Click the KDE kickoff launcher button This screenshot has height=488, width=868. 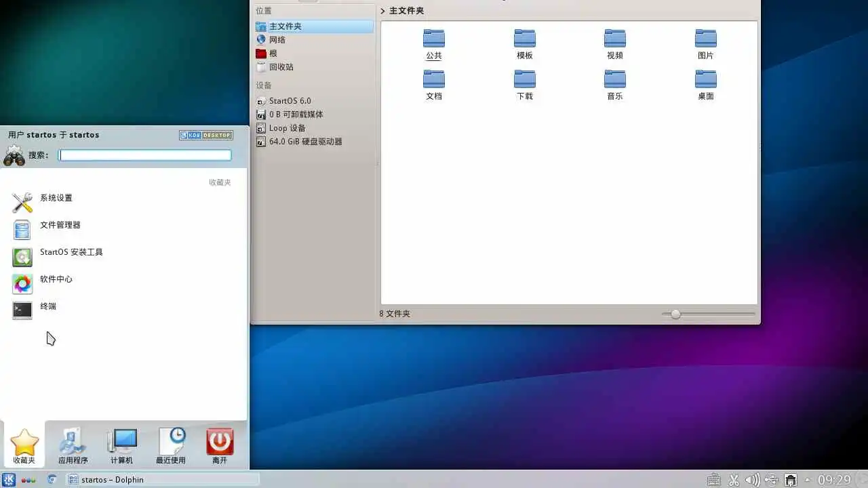click(9, 480)
